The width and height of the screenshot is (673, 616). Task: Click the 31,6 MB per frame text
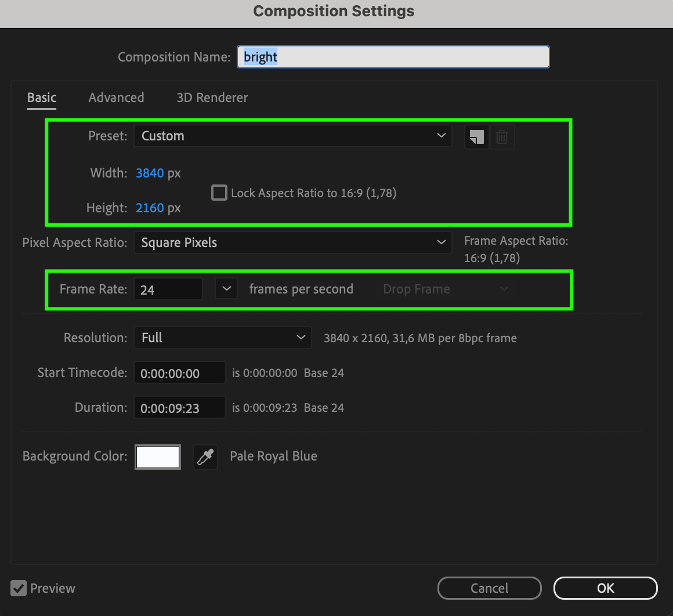coord(454,338)
